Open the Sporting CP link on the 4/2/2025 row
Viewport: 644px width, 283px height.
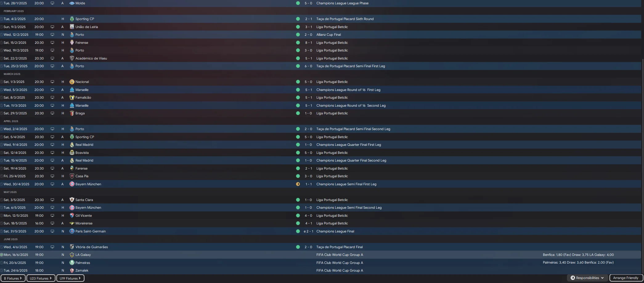point(85,19)
